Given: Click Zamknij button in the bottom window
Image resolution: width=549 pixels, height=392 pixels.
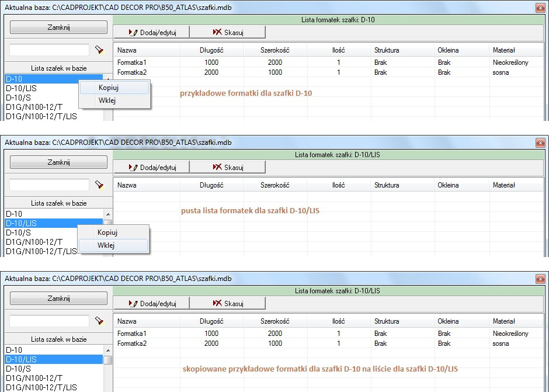Looking at the screenshot, I should click(x=58, y=299).
